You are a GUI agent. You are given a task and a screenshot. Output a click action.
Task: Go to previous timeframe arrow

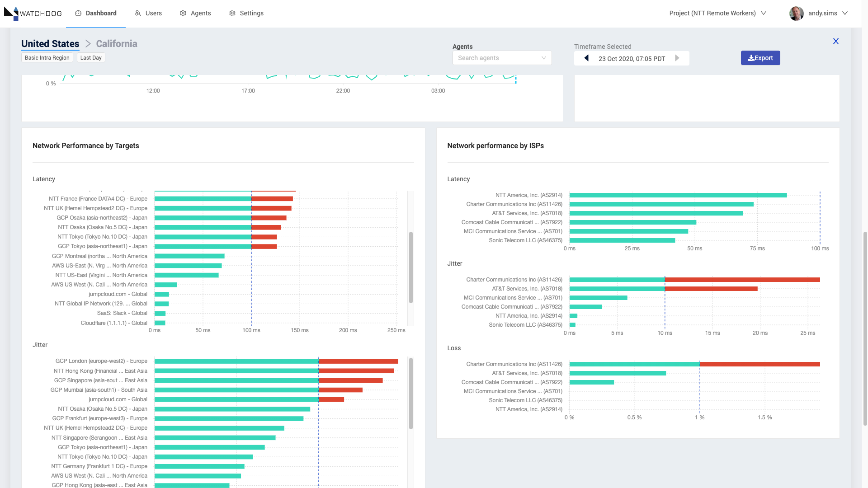586,58
